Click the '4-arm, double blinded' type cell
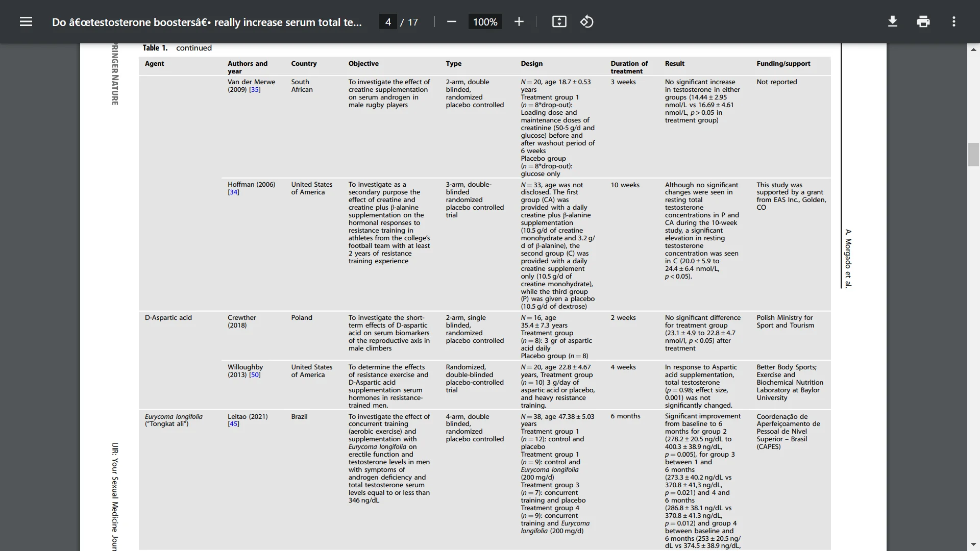980x551 pixels. point(475,428)
